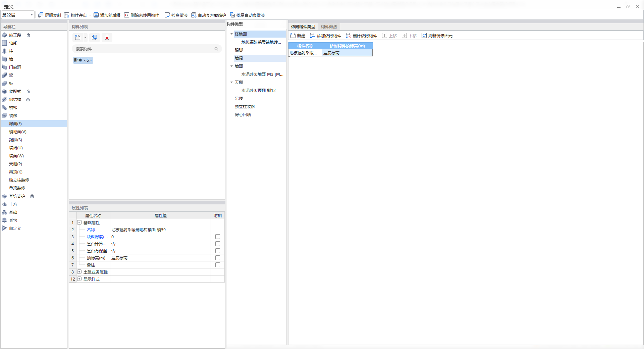The width and height of the screenshot is (644, 349).
Task: Expand the 显示样式 property group
Action: click(x=79, y=279)
